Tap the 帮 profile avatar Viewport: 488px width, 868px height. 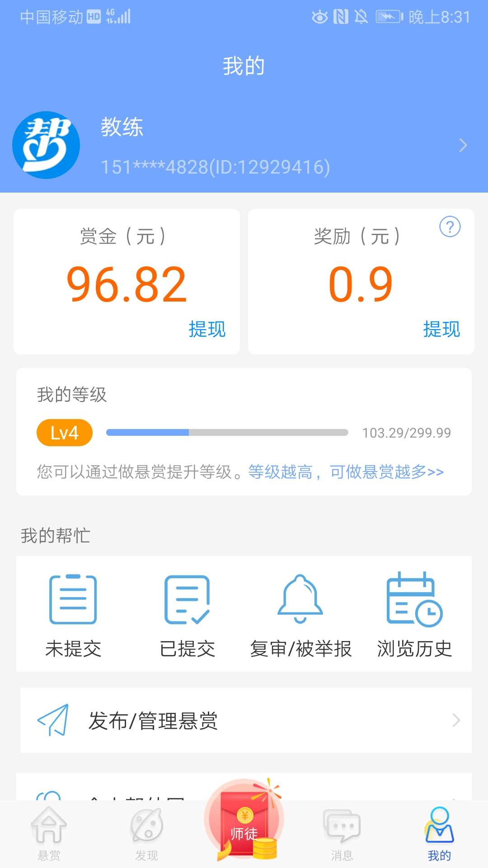pos(46,145)
